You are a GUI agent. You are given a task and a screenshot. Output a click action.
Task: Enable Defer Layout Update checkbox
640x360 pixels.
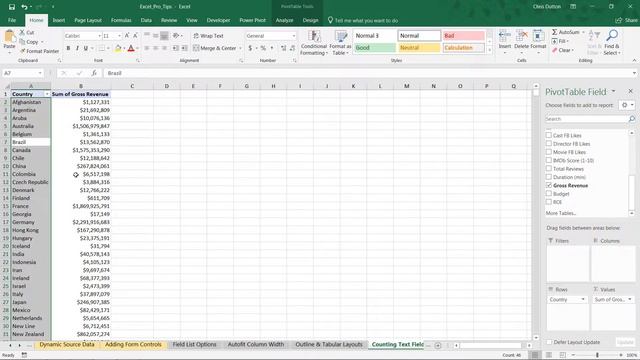pyautogui.click(x=549, y=342)
